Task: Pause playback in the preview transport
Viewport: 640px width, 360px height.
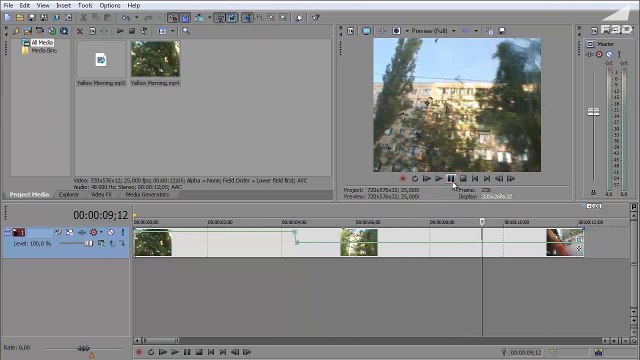Action: click(451, 179)
